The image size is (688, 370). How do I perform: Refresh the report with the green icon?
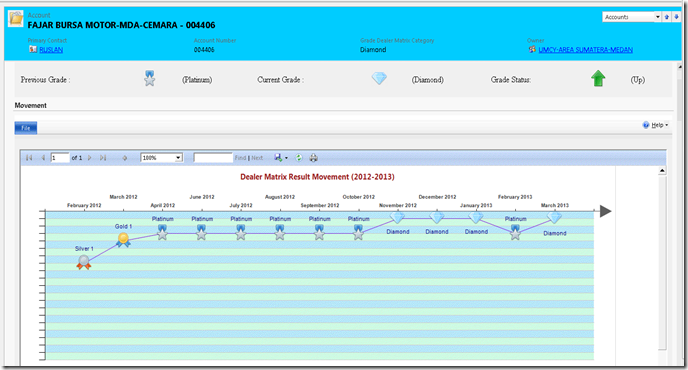[x=299, y=158]
